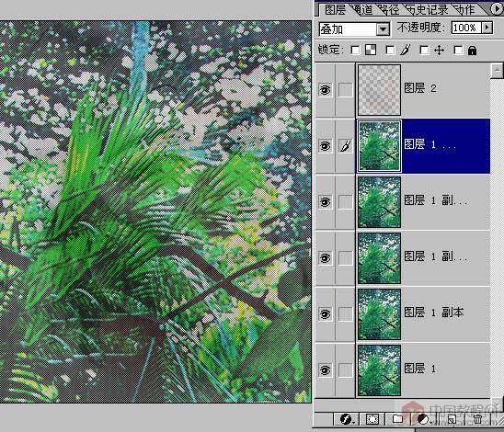Click the lock position move icon

(x=439, y=51)
